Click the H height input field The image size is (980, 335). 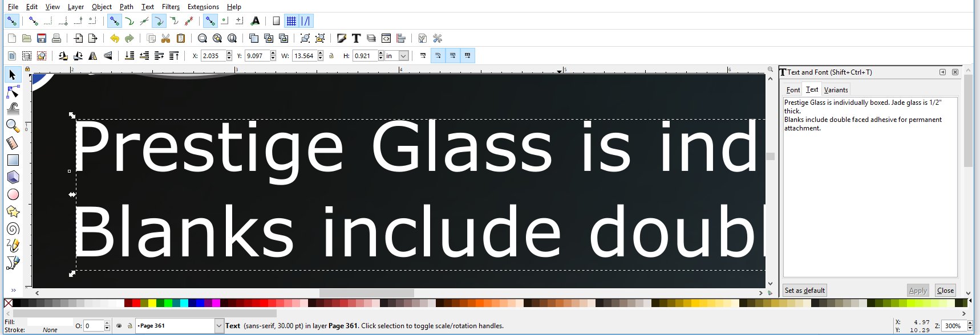[x=365, y=56]
